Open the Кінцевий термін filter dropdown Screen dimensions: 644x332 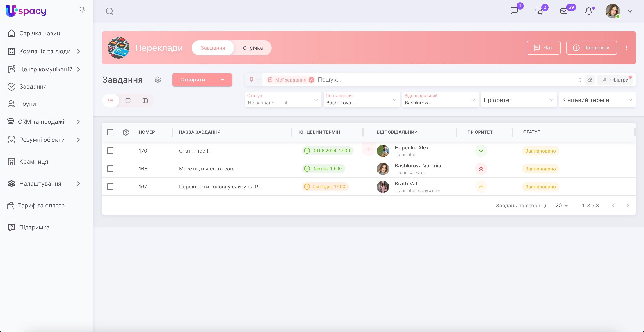coord(597,100)
